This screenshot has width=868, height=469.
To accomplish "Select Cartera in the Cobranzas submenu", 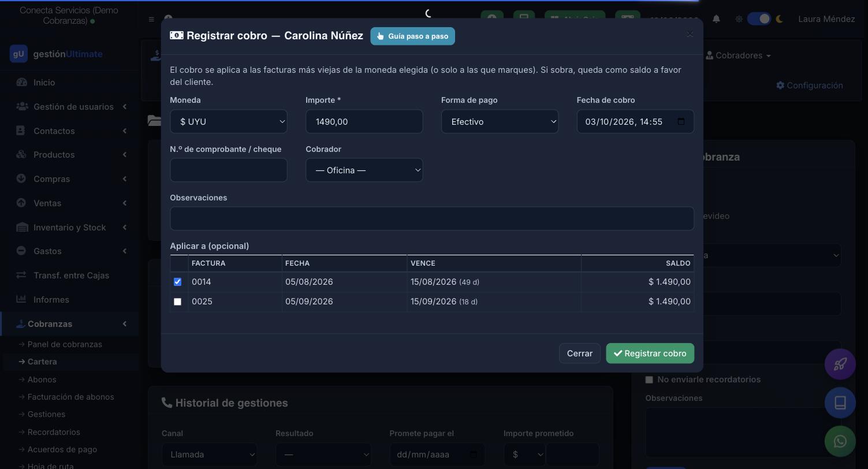I will pyautogui.click(x=42, y=362).
